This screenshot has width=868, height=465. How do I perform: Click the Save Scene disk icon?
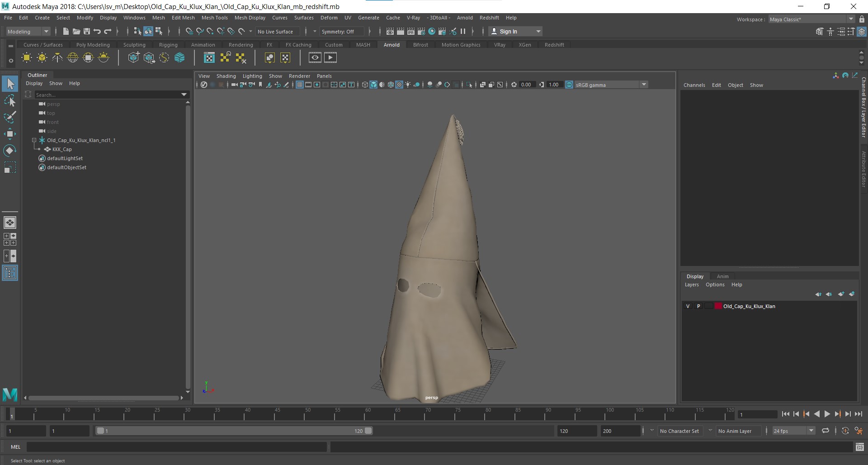(x=86, y=31)
